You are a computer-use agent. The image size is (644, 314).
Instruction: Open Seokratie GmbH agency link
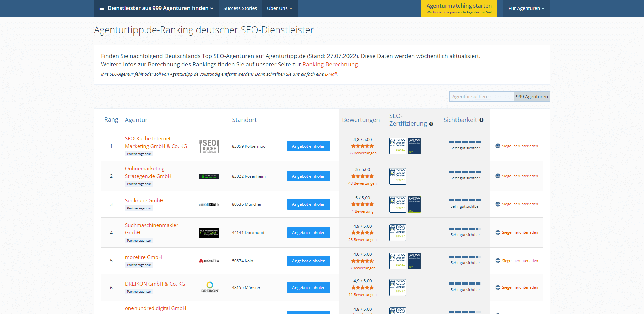144,200
